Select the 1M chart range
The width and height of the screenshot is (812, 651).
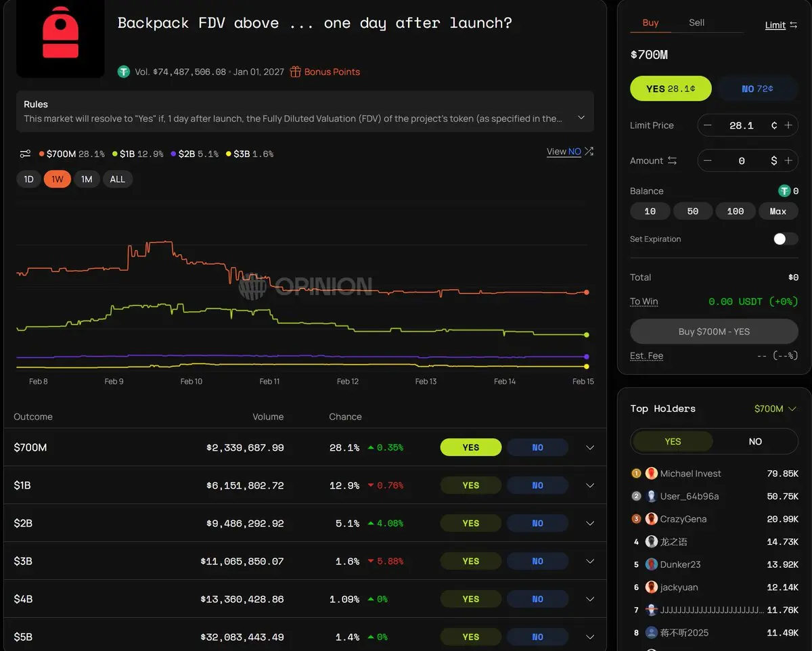87,179
